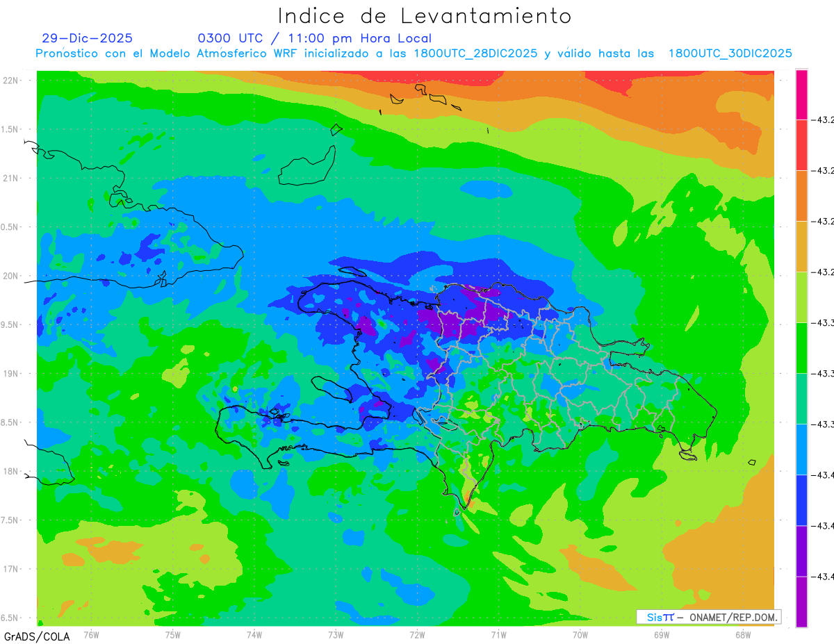Pick the magenta segment of the color bar
The width and height of the screenshot is (834, 644).
(x=801, y=94)
